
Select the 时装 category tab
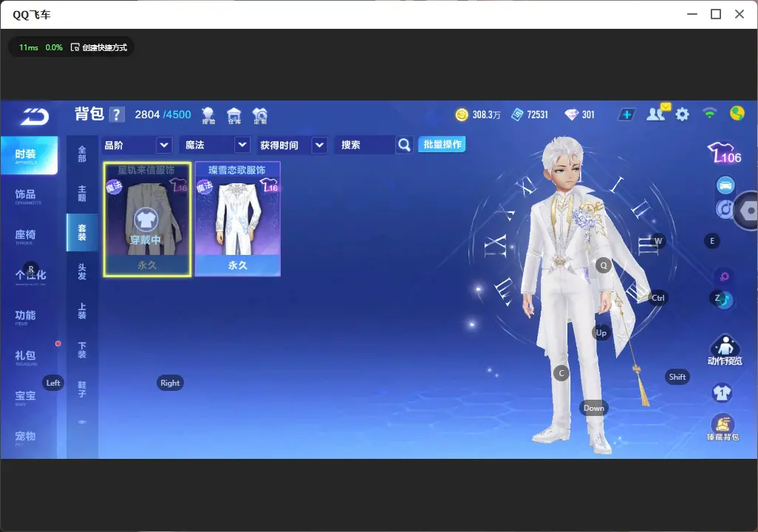click(29, 155)
